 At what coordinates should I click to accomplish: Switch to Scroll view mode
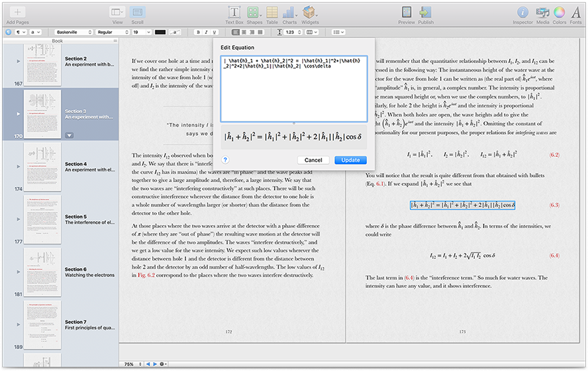coord(138,13)
